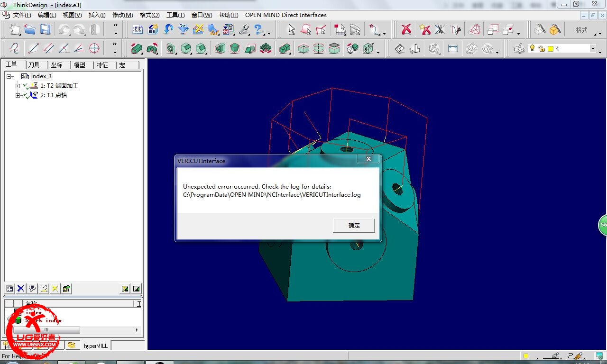The height and width of the screenshot is (364, 607).
Task: Click the wrench settings icon
Action: pyautogui.click(x=244, y=30)
